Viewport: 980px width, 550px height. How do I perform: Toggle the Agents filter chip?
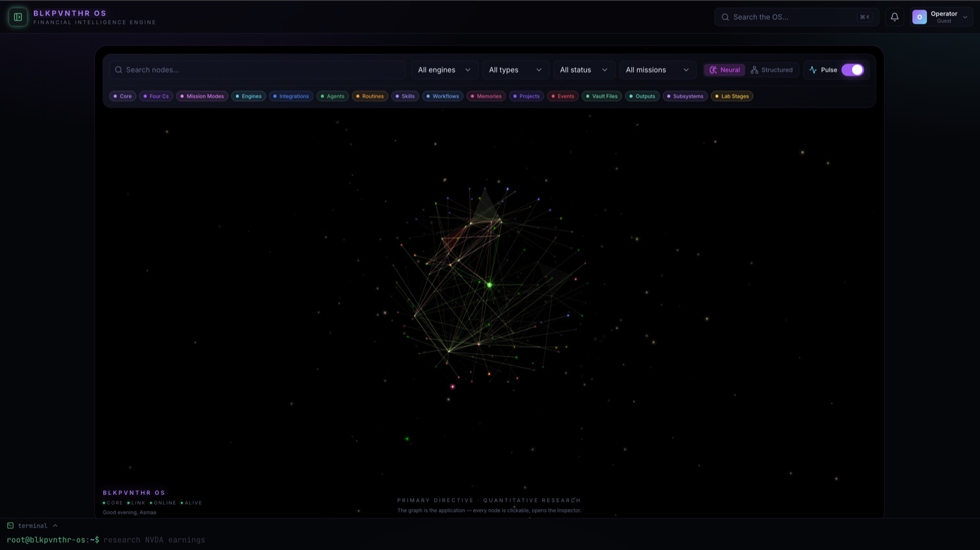(332, 96)
